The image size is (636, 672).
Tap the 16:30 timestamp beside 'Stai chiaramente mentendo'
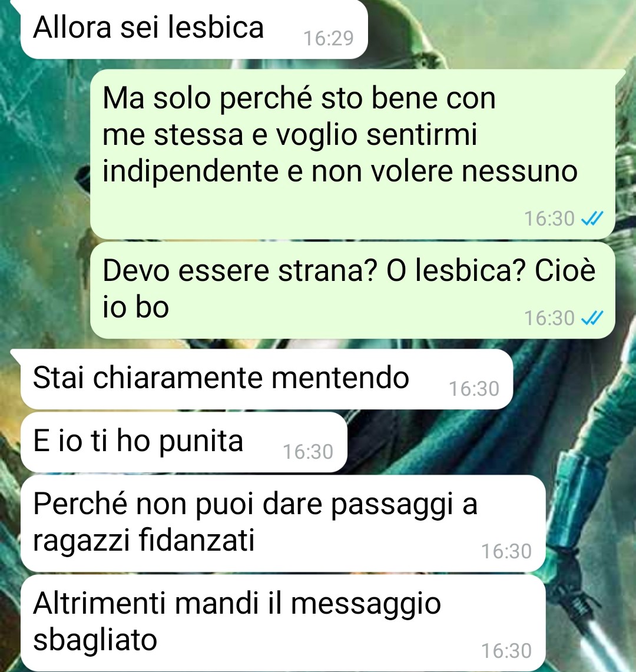click(x=474, y=389)
